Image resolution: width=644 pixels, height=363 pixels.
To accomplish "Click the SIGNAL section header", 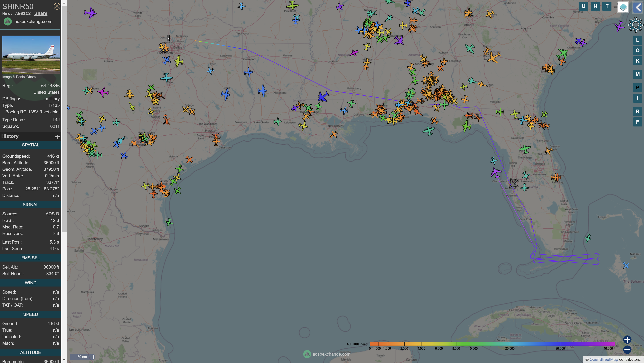I will tap(31, 205).
